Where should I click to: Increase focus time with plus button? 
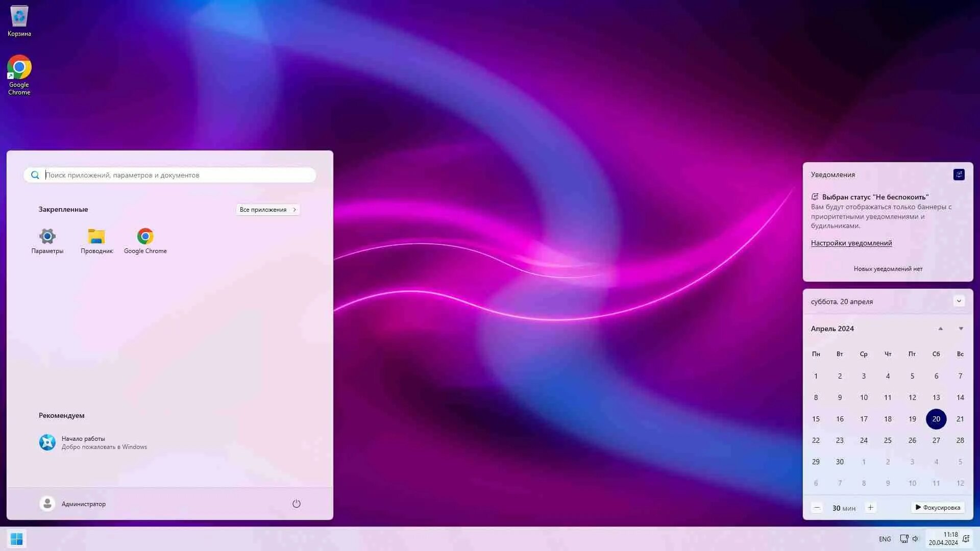click(870, 508)
